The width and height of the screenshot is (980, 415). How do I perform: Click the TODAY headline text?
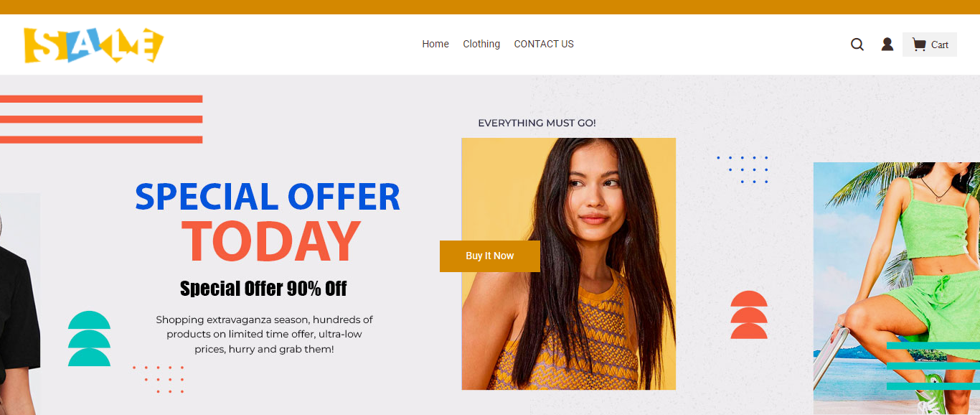(271, 241)
